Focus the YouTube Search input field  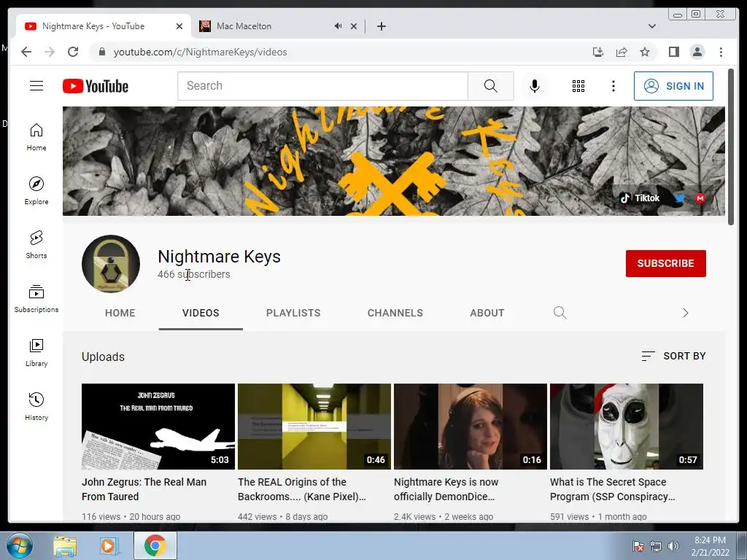click(x=323, y=86)
